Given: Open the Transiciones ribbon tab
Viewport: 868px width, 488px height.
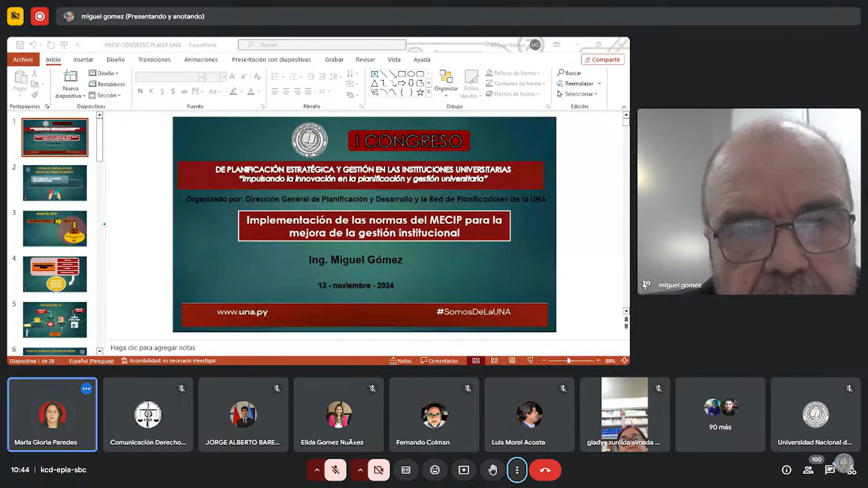Looking at the screenshot, I should (154, 59).
